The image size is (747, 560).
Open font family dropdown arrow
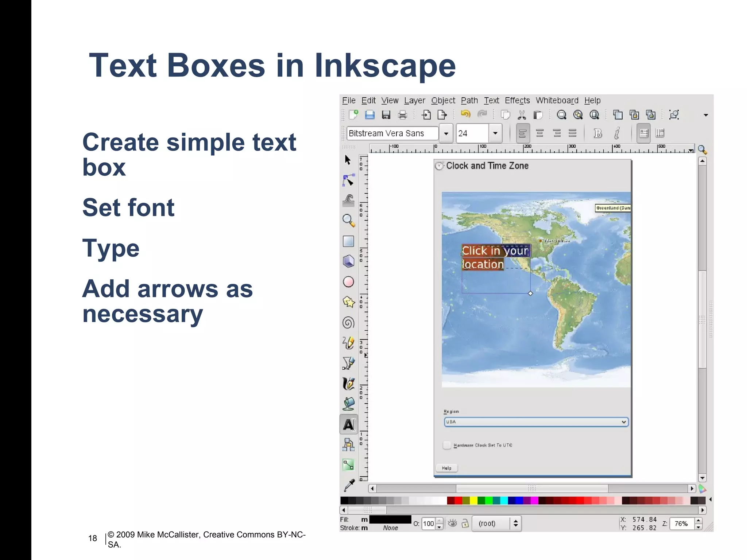(446, 133)
